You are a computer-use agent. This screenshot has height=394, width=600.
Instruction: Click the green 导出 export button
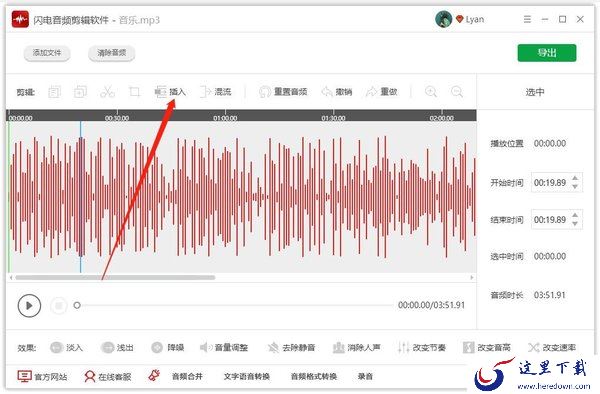[547, 53]
